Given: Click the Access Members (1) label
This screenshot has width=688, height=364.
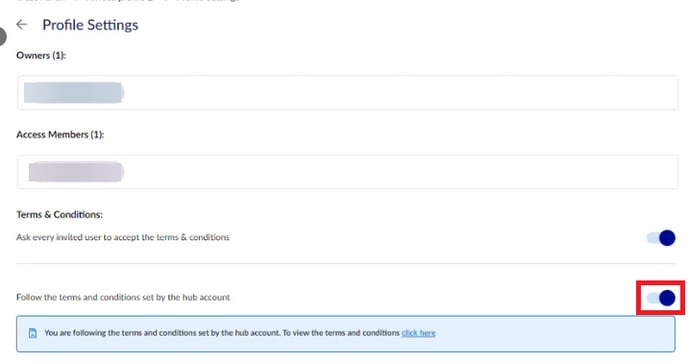Looking at the screenshot, I should pos(60,135).
